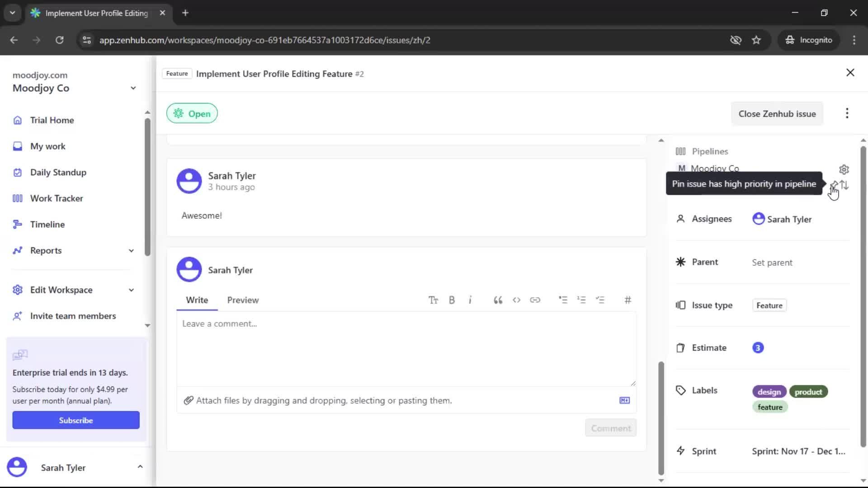Insert a blockquote in the comment
Screen dimensions: 868x488
(x=498, y=300)
